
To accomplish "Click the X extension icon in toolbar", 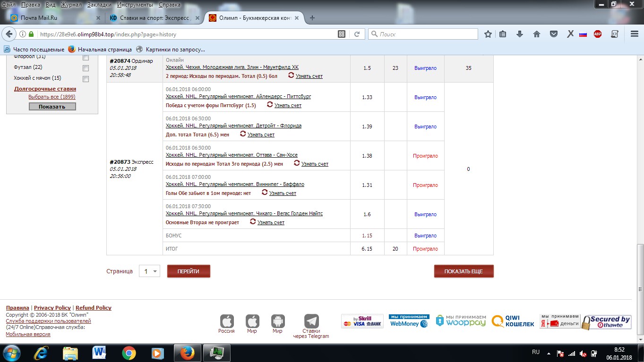I will click(x=570, y=34).
